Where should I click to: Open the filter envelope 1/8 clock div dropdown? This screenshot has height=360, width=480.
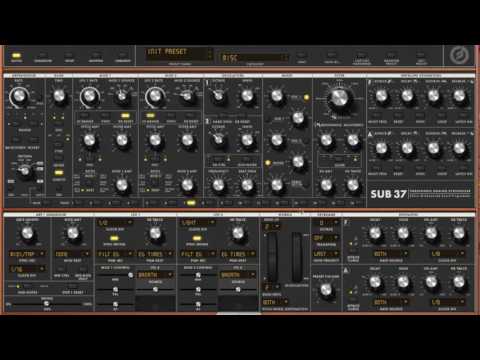coord(447,254)
